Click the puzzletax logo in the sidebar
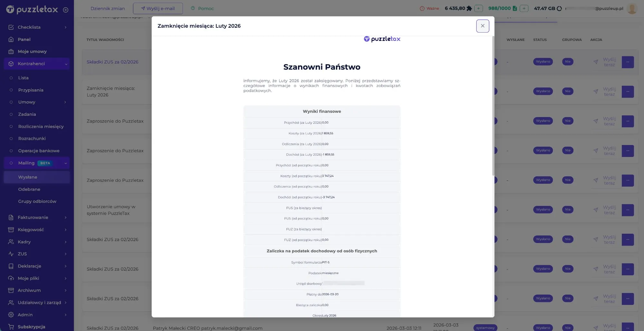The height and width of the screenshot is (331, 644). 32,9
